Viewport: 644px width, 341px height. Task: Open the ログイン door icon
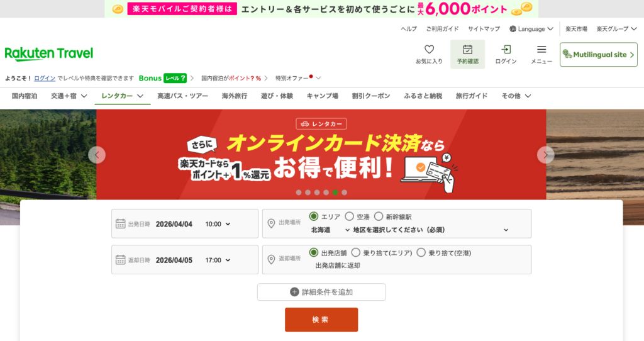click(506, 50)
